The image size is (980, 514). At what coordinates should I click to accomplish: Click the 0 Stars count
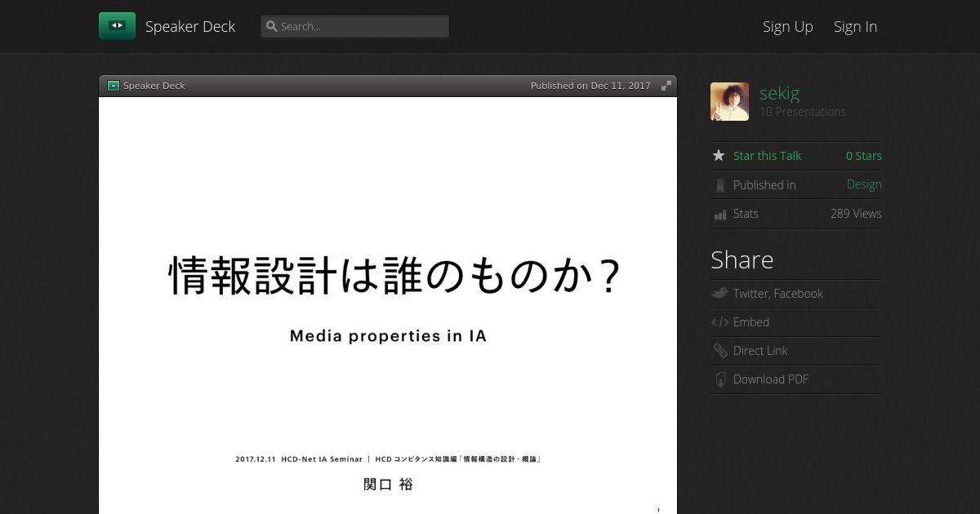pos(864,156)
